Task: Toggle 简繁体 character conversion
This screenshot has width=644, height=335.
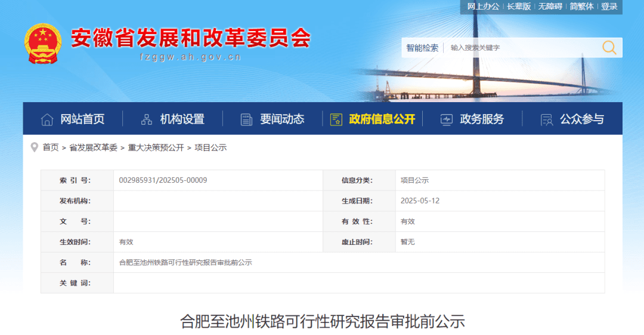Action: 581,7
